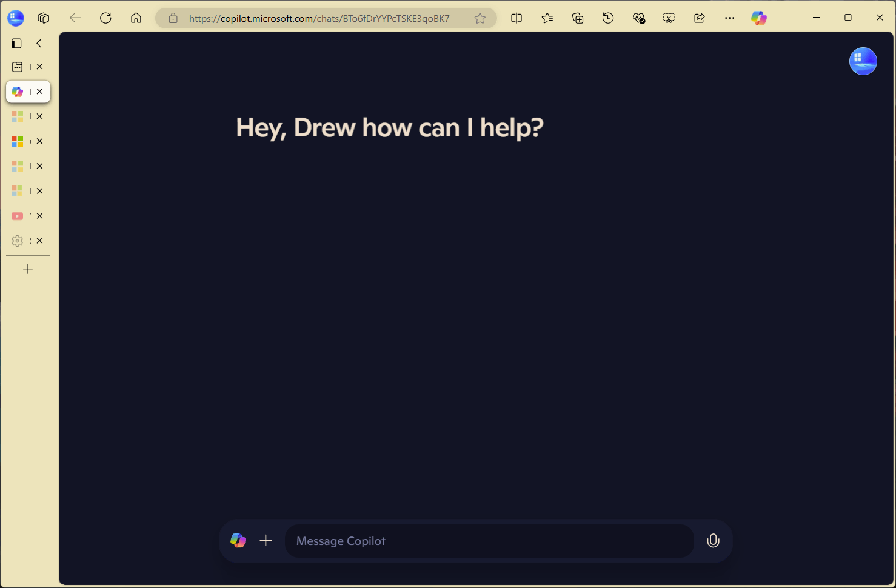Focus the Message Copilot input field
896x588 pixels.
[489, 541]
